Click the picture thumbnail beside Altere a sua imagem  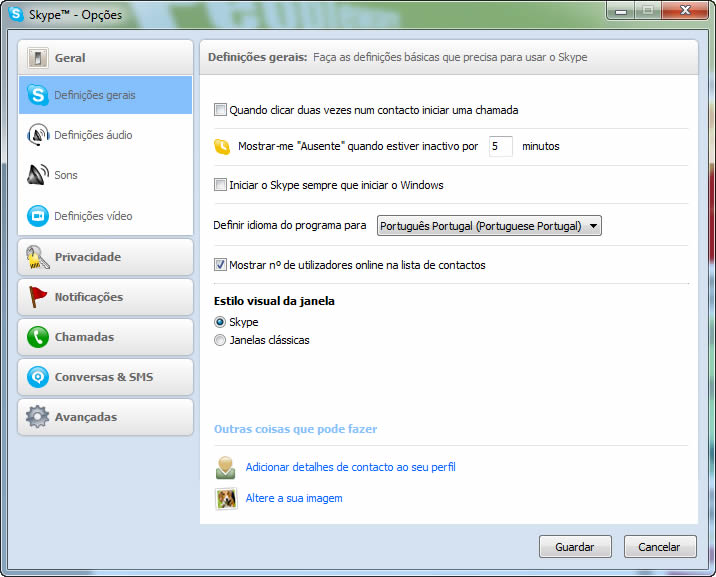point(226,498)
